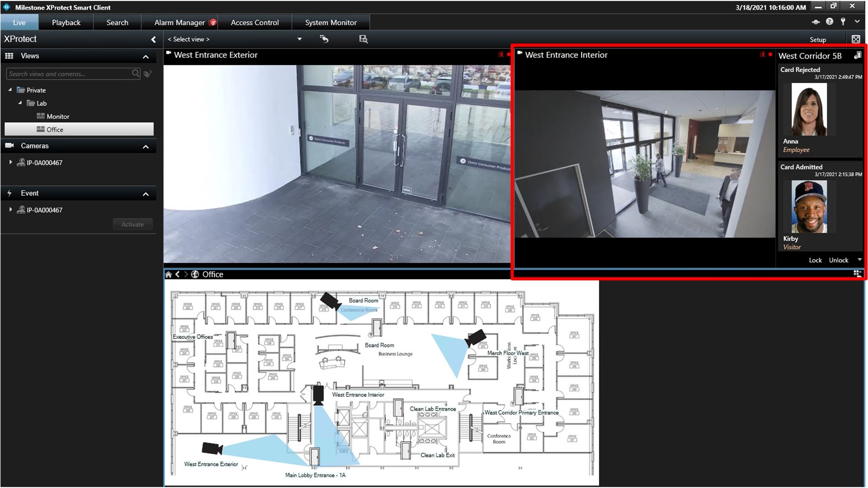The image size is (868, 488).
Task: Expand IP-0A000467 under Cameras
Action: point(10,162)
